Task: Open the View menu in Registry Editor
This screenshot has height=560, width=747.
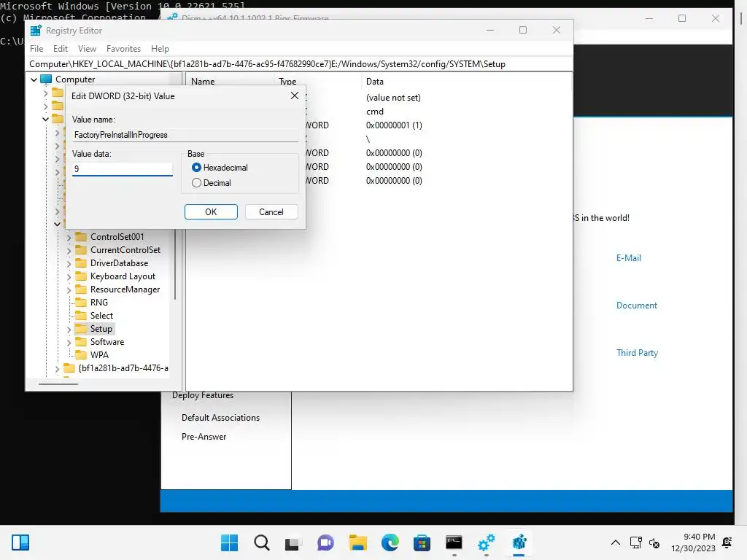Action: click(88, 49)
